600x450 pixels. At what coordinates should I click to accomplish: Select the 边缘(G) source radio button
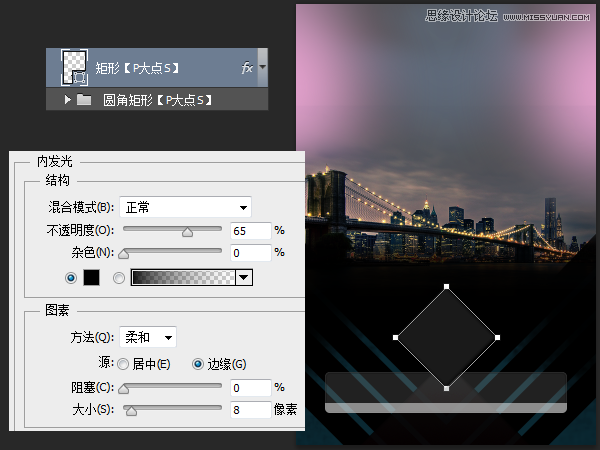point(197,364)
